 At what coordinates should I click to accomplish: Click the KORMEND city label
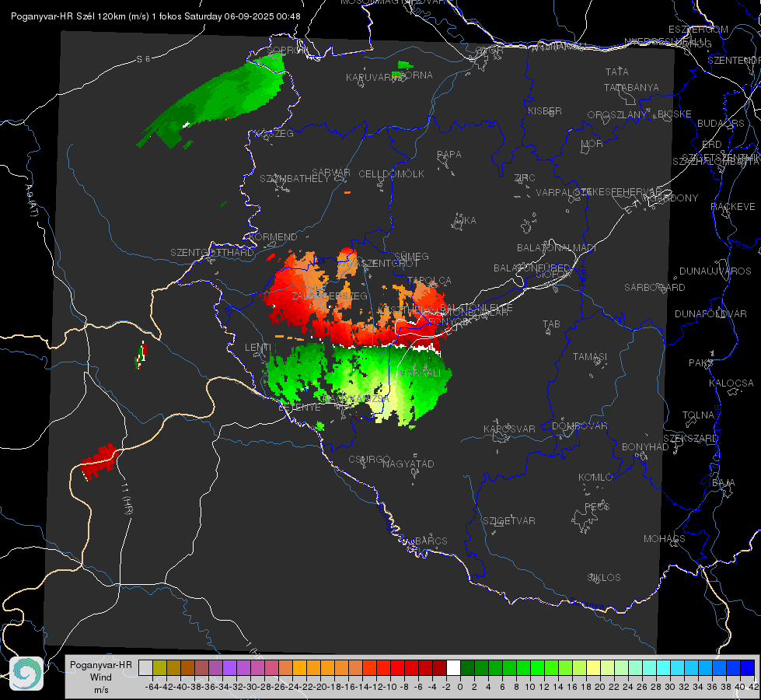(x=272, y=237)
